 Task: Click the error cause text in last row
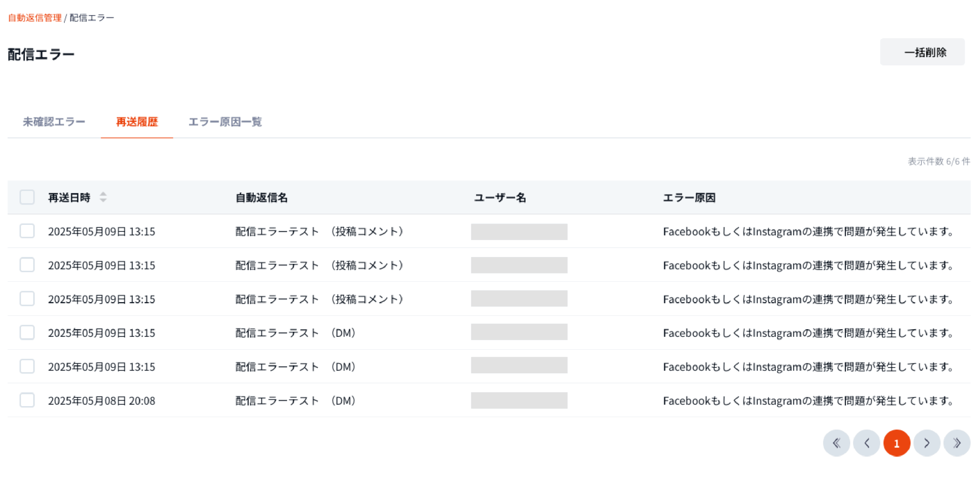pos(808,400)
